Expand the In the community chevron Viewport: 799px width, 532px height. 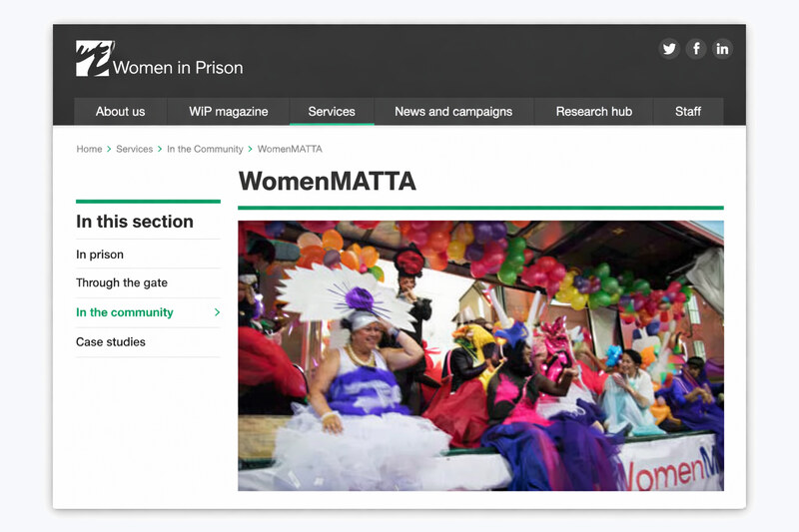(x=217, y=312)
